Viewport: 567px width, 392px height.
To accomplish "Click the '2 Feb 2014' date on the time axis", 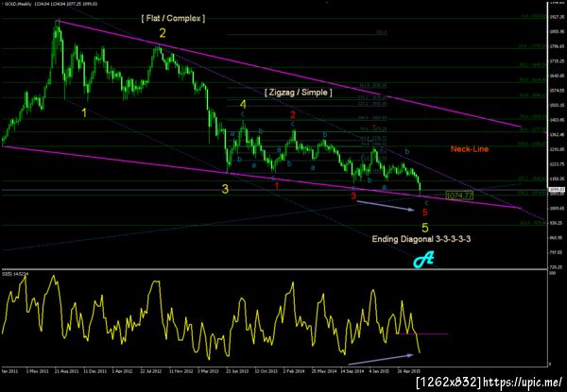I will click(x=294, y=371).
